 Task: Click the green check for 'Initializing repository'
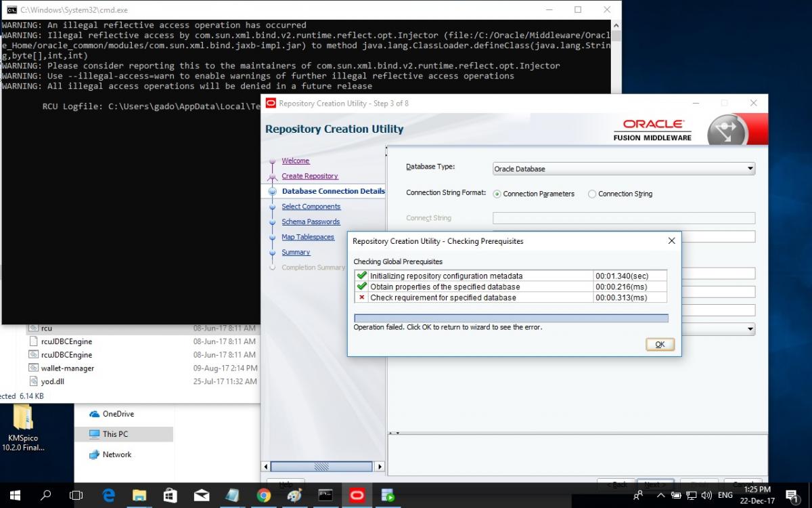[362, 276]
